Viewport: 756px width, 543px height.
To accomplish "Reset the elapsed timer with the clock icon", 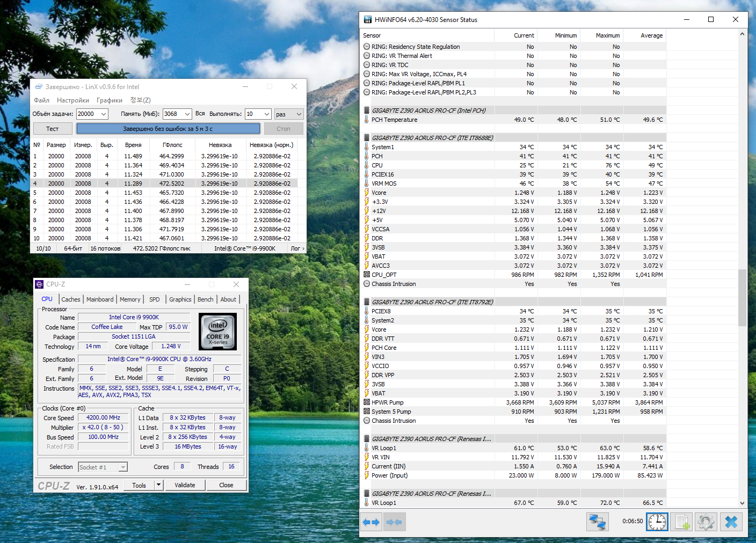I will 657,522.
